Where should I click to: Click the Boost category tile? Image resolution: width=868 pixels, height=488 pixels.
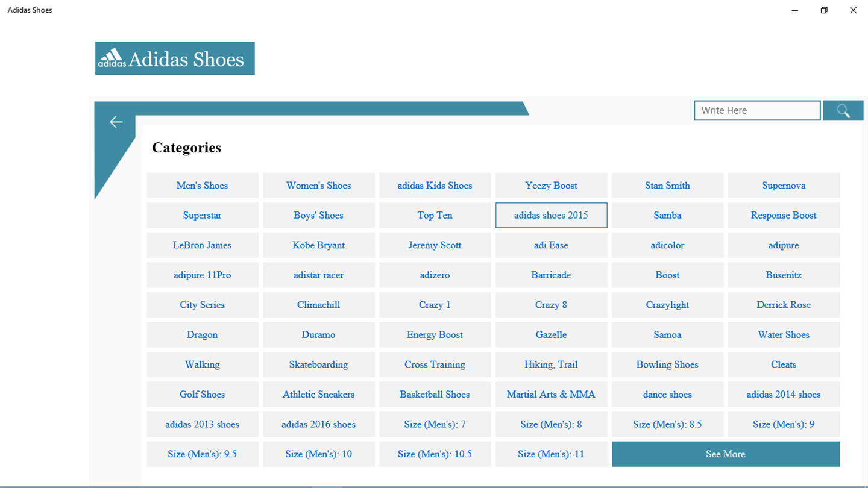668,275
